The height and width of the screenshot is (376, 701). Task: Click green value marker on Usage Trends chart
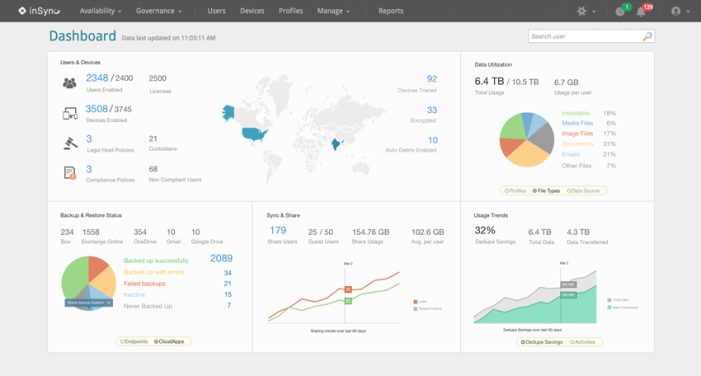[568, 295]
